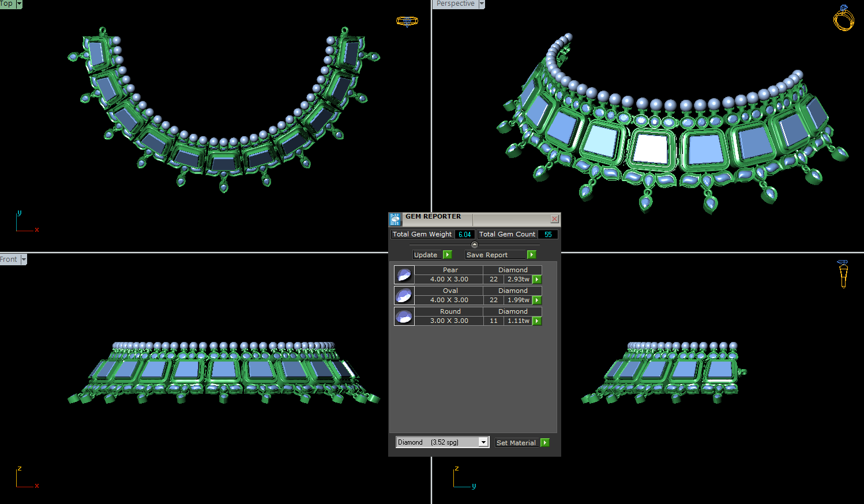The image size is (864, 504).
Task: Collapse panel using the round up-arrow handle
Action: [475, 245]
